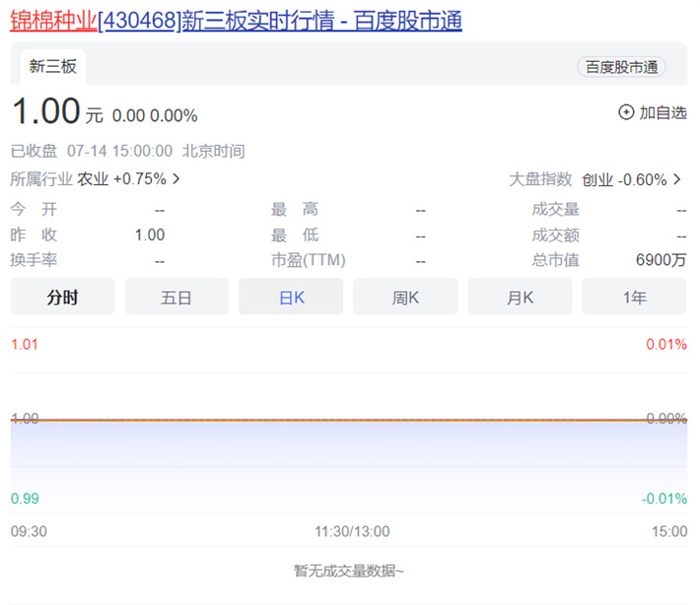Click the current price 1.00 元

(x=45, y=111)
